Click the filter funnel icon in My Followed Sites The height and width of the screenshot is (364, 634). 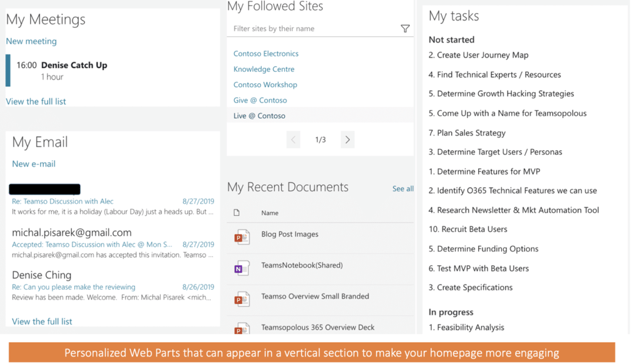405,28
